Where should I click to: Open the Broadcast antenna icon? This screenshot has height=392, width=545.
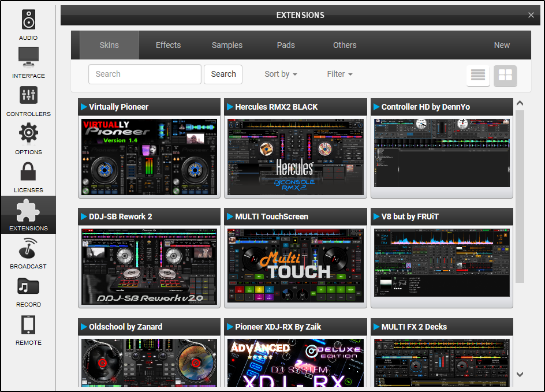click(28, 248)
